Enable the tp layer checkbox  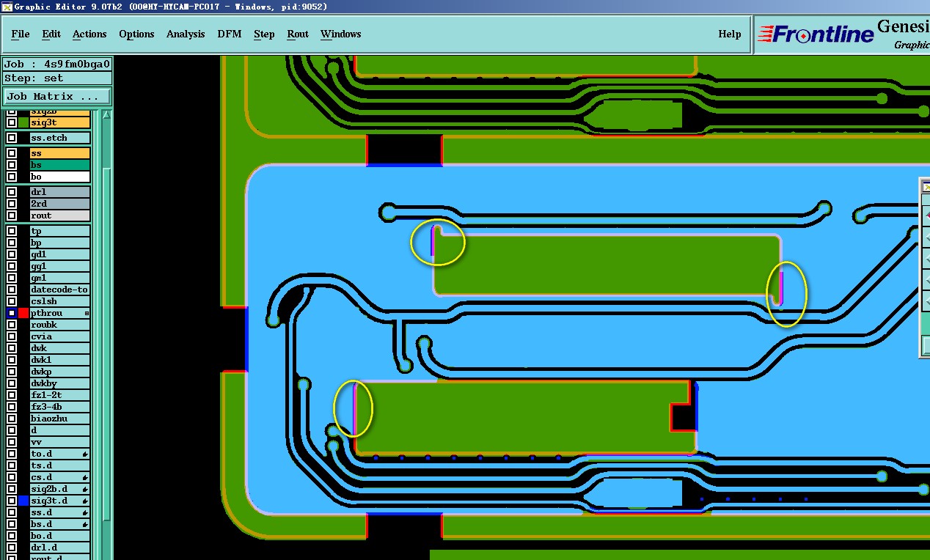tap(12, 231)
